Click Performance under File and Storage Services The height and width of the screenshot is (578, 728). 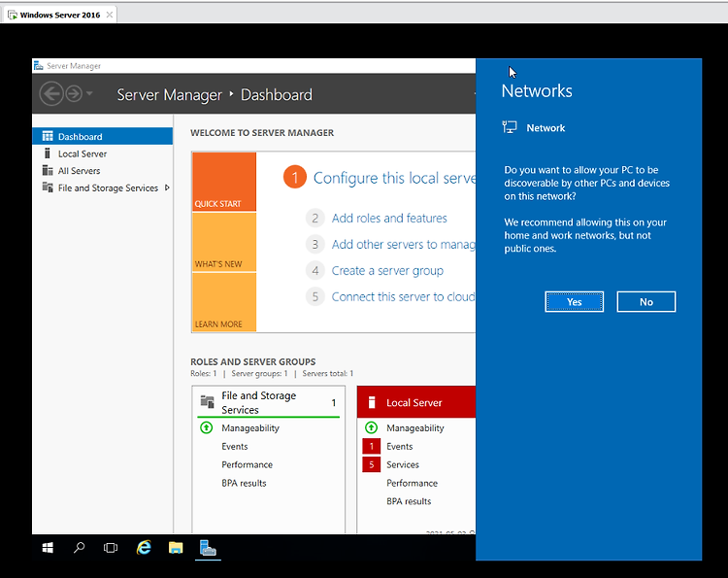(x=247, y=464)
